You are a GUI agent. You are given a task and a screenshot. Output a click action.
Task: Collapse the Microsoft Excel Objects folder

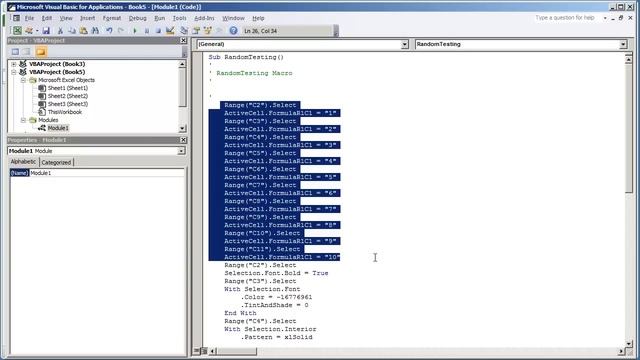[23, 80]
